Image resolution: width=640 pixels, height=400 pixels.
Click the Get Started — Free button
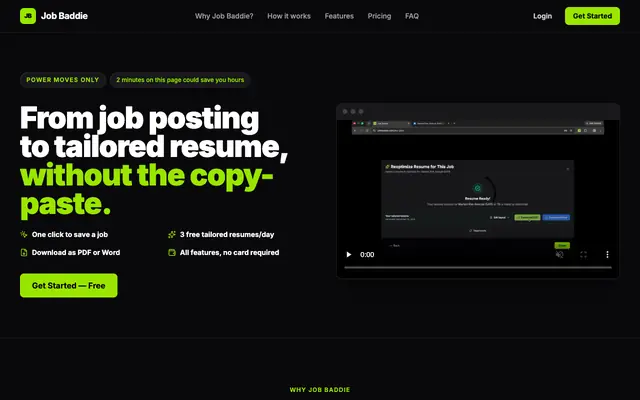[x=69, y=285]
